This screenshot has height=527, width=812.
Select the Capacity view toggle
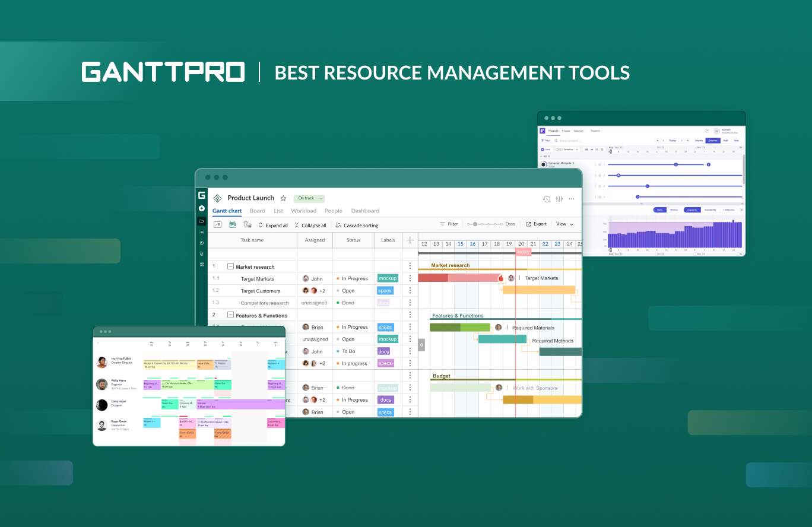[x=692, y=209]
